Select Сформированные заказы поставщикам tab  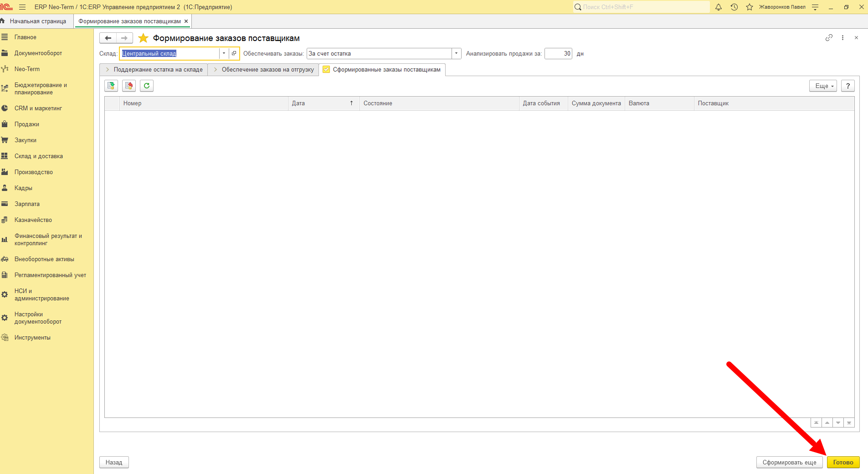click(382, 70)
